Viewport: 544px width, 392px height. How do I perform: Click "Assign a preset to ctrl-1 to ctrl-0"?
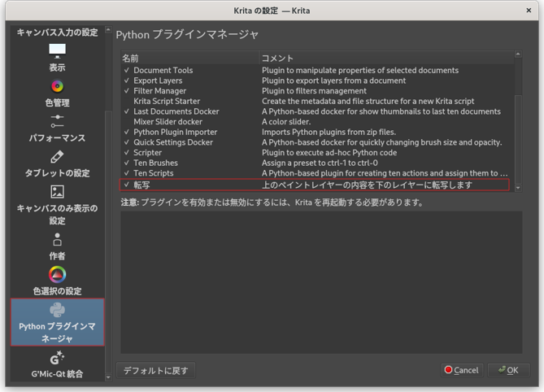coord(320,163)
